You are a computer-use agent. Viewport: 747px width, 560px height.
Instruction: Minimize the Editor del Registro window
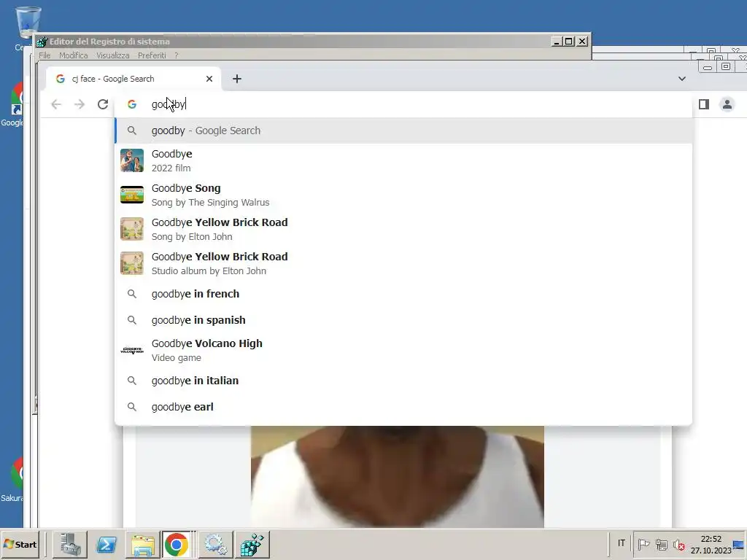pos(556,42)
